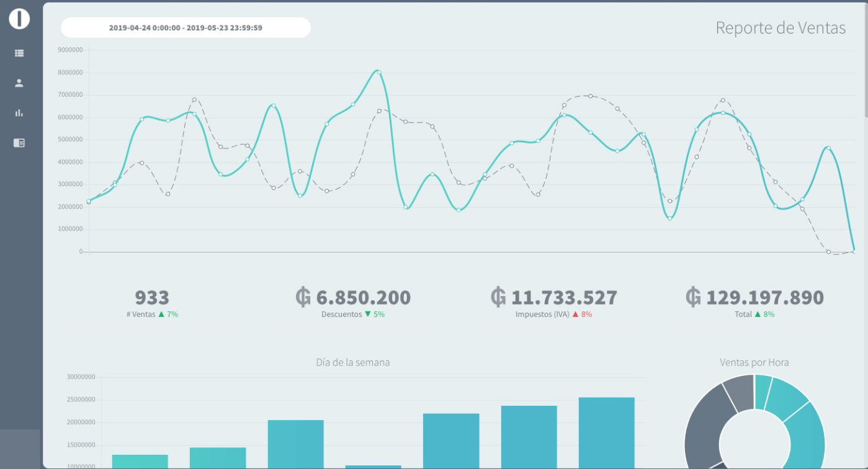Click the Reporte de Ventas heading
The image size is (868, 469).
coord(780,28)
